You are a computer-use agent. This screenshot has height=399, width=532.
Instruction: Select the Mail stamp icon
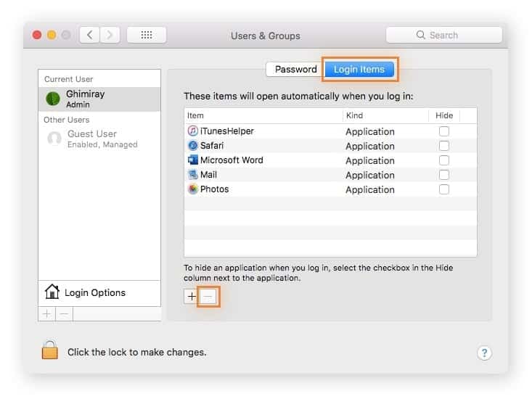click(x=192, y=175)
